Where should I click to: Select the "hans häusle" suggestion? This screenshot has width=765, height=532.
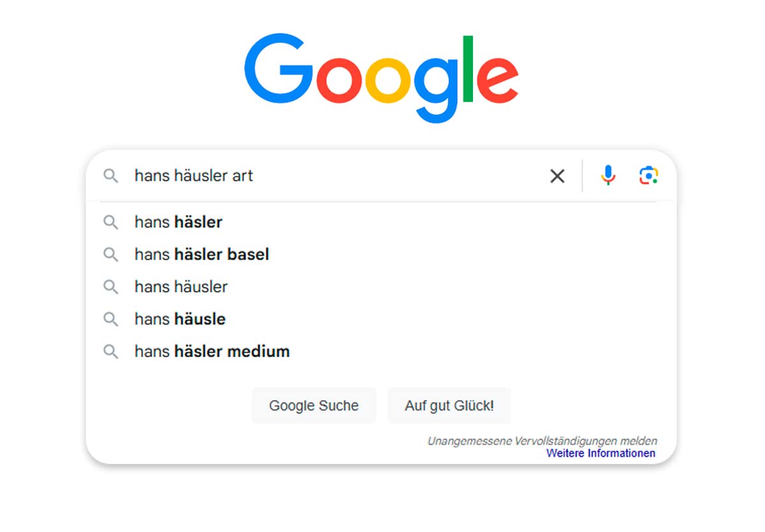(180, 319)
